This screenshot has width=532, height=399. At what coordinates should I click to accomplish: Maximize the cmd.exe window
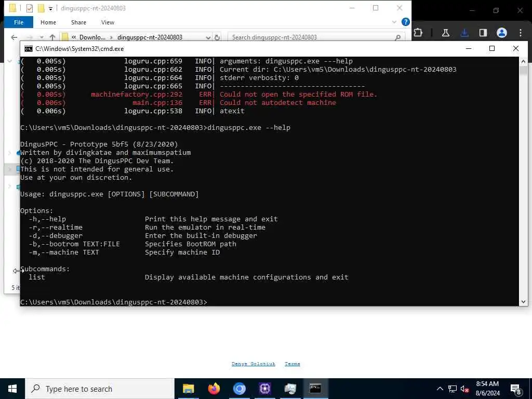pos(492,48)
